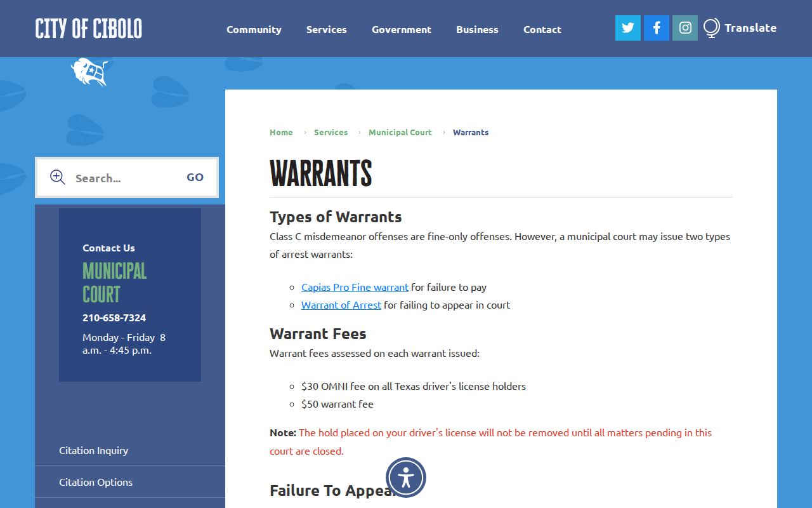Open the Services menu in header
This screenshot has height=508, width=812.
coord(326,29)
